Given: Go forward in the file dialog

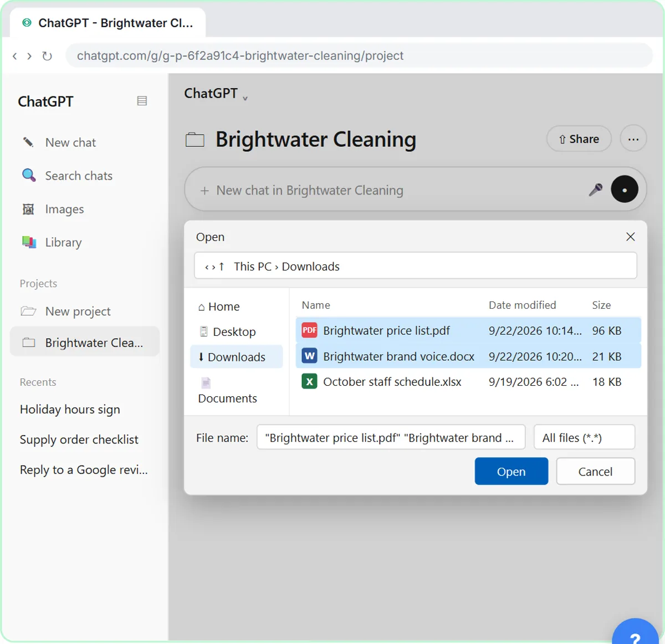Looking at the screenshot, I should click(x=213, y=267).
